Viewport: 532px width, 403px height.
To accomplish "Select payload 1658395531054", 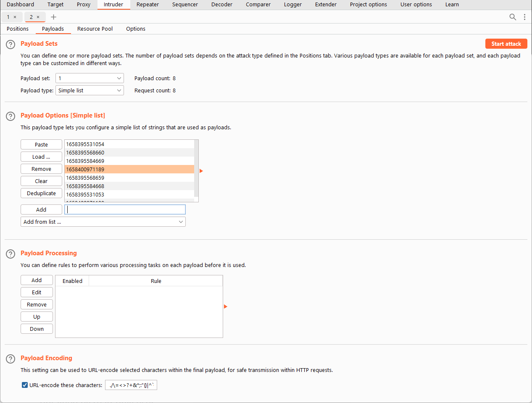I will pyautogui.click(x=129, y=144).
